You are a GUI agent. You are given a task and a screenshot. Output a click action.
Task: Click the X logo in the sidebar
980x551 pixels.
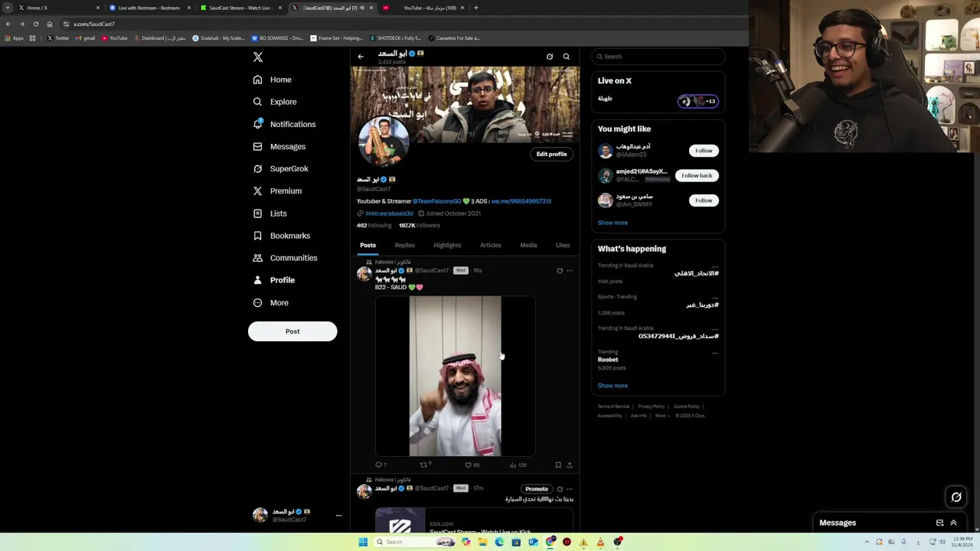click(258, 57)
